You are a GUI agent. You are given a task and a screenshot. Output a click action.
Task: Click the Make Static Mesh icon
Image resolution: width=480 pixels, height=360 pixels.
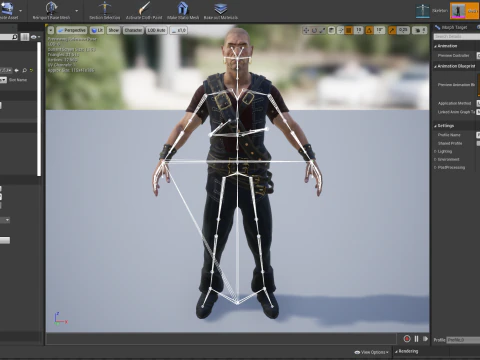pos(183,7)
